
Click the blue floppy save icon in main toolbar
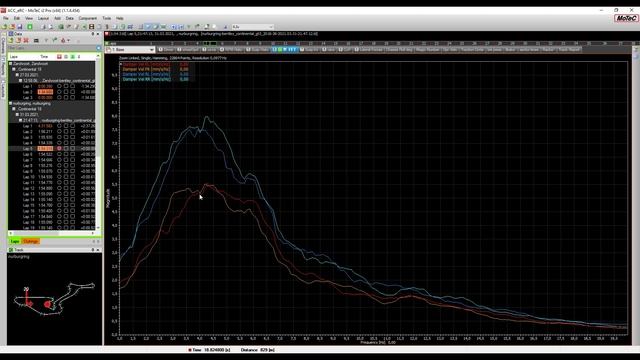pos(20,27)
